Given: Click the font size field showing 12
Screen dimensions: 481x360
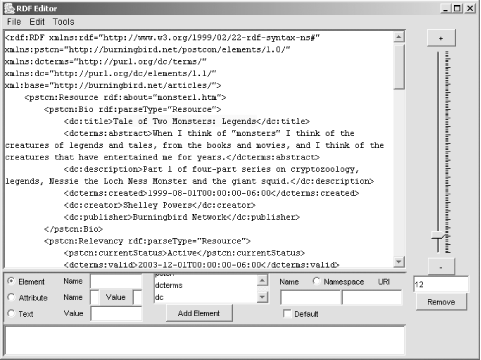Looking at the screenshot, I should click(441, 284).
